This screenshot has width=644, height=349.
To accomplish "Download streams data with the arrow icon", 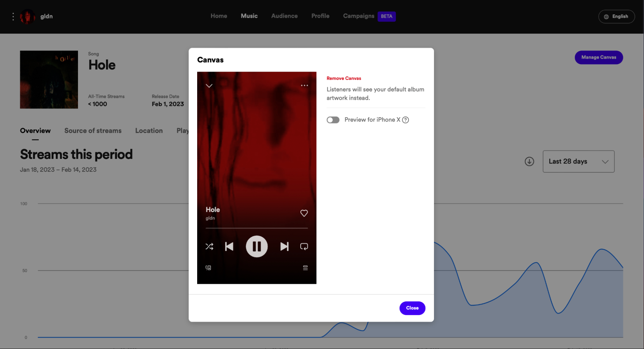I will [x=529, y=161].
